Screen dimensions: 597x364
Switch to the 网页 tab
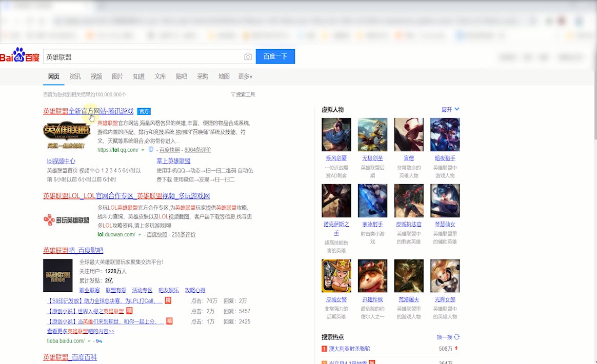54,76
